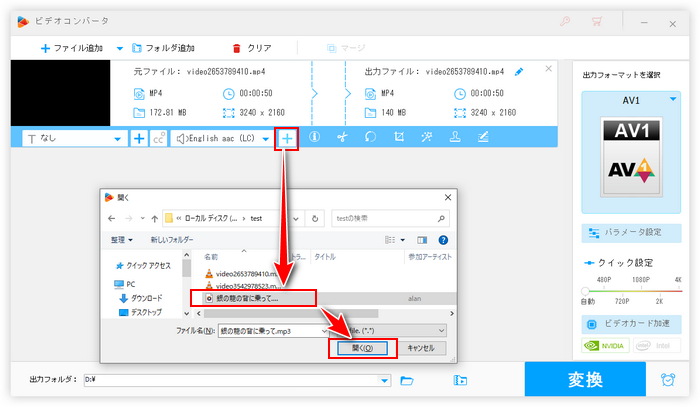Sort by contributing artist column header
This screenshot has height=407, width=700.
tap(430, 257)
